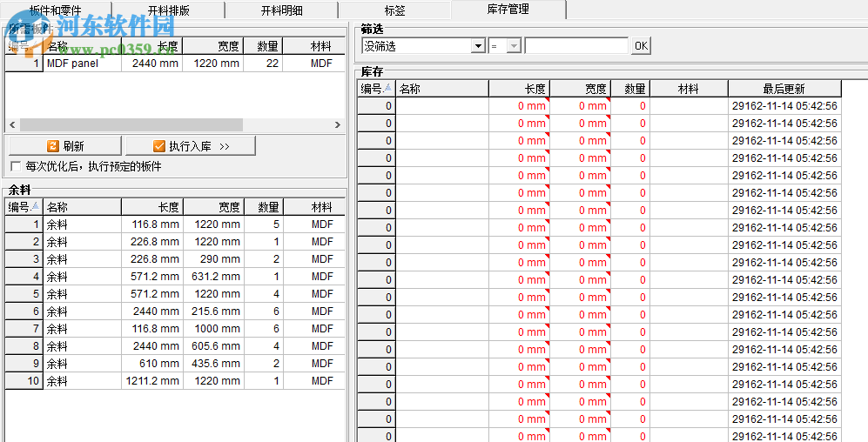Click the 材料 header in 所需板件 table
Screen dimensions: 868x442
[314, 46]
